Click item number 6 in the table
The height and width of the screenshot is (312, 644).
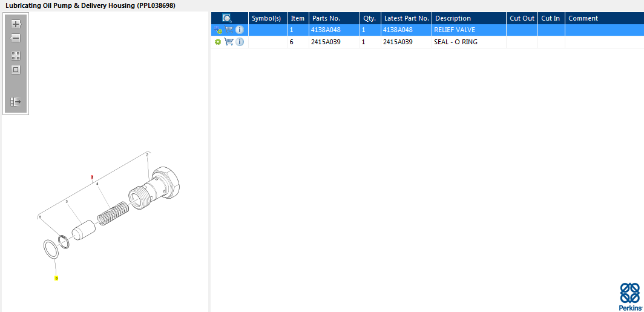click(292, 42)
